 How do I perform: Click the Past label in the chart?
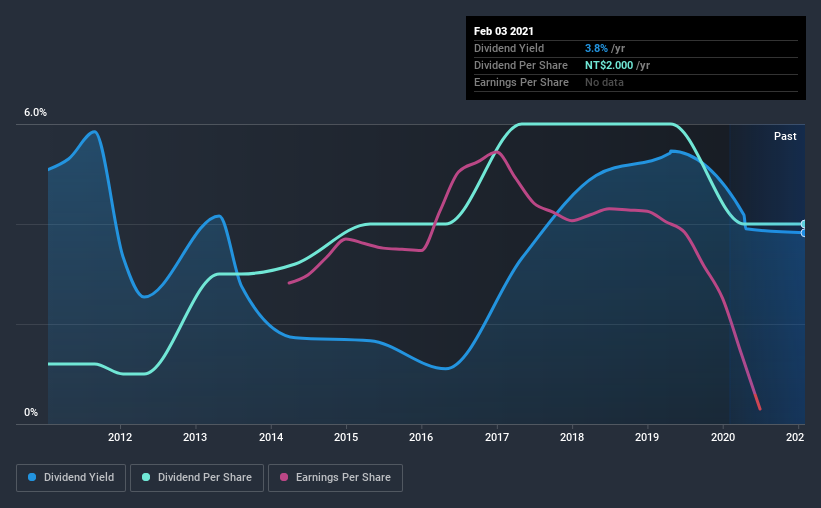[785, 136]
